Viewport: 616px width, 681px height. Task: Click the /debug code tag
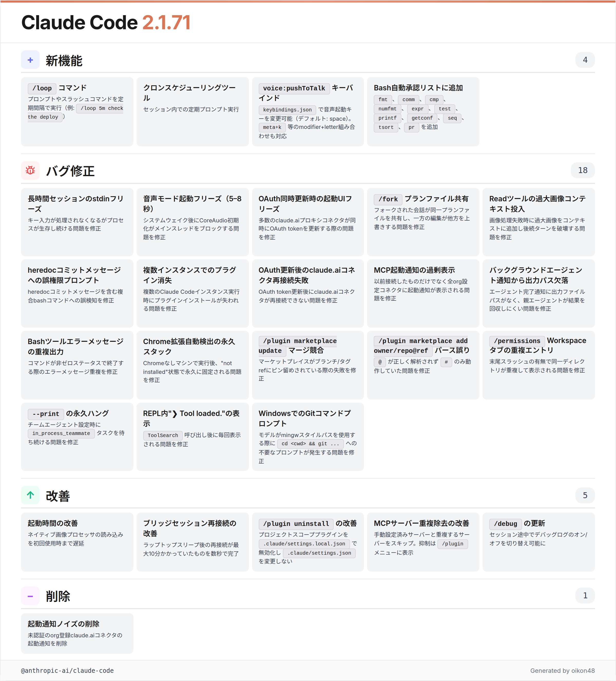point(505,524)
